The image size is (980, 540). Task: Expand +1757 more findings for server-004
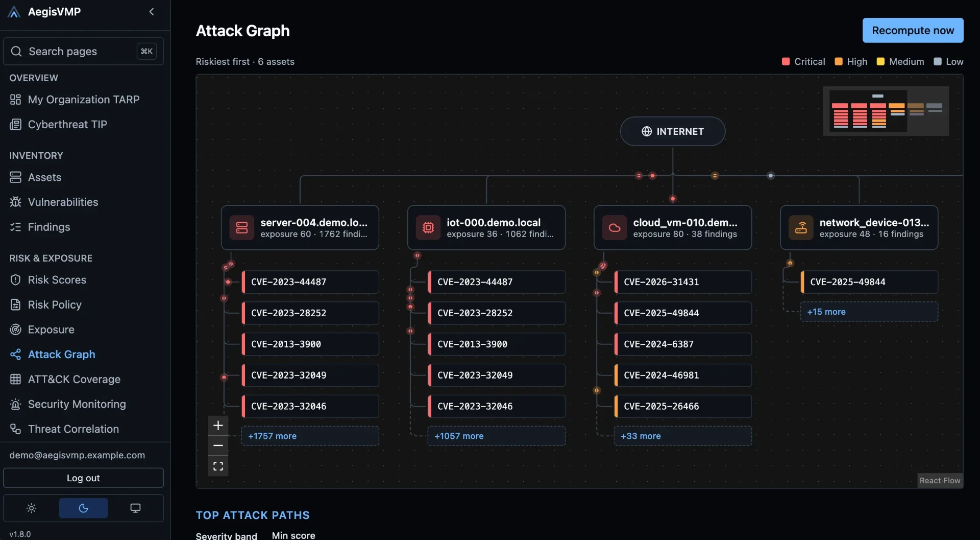[x=310, y=436]
